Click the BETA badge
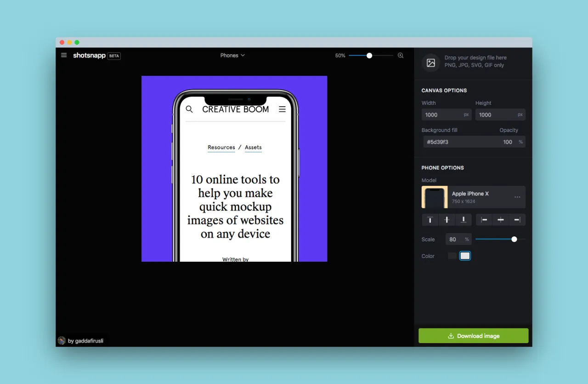The height and width of the screenshot is (384, 588). coord(114,56)
